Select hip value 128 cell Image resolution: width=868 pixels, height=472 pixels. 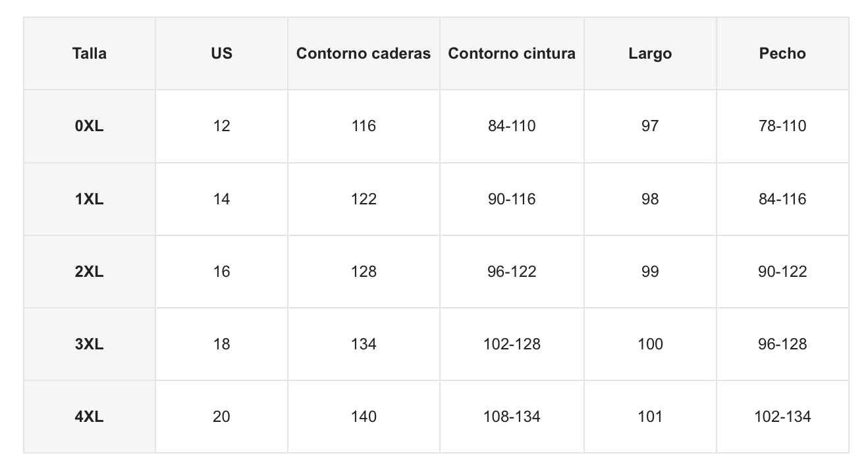tap(364, 272)
